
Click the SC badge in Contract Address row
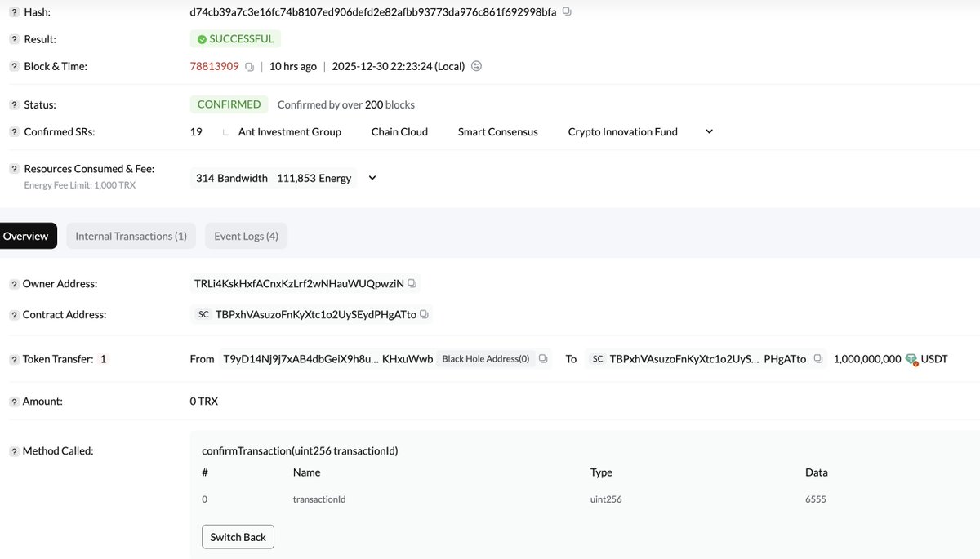tap(203, 314)
